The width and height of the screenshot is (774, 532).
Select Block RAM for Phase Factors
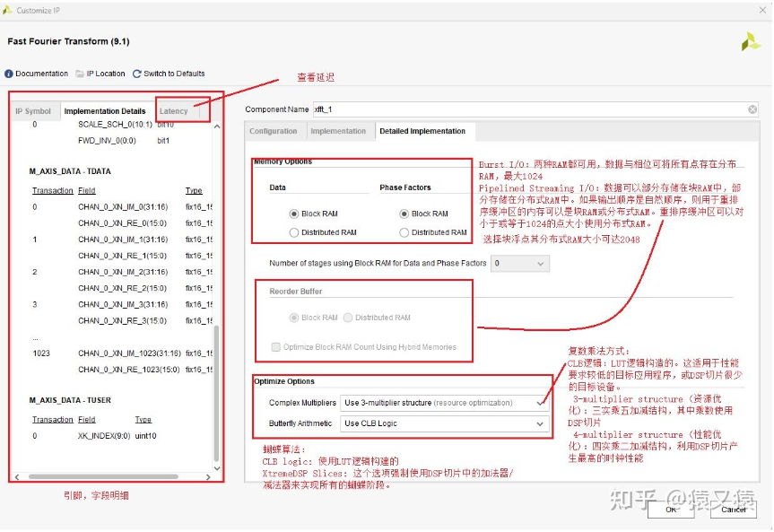click(404, 214)
